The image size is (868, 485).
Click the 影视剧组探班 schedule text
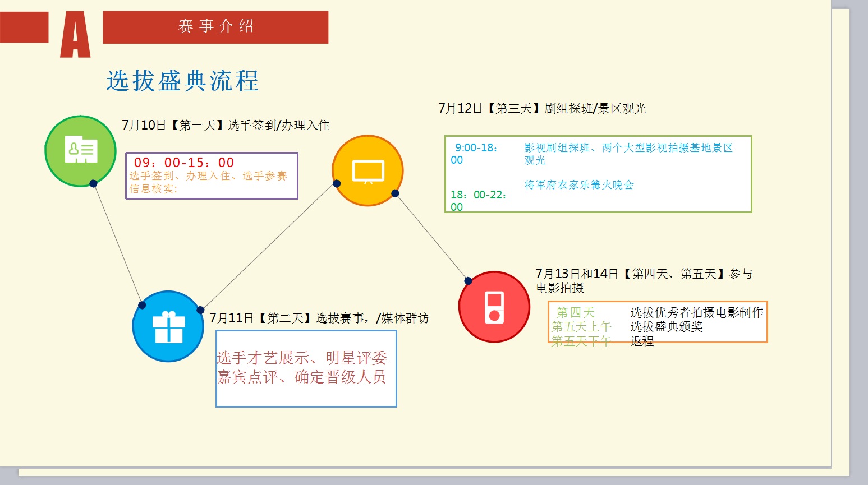(x=628, y=148)
